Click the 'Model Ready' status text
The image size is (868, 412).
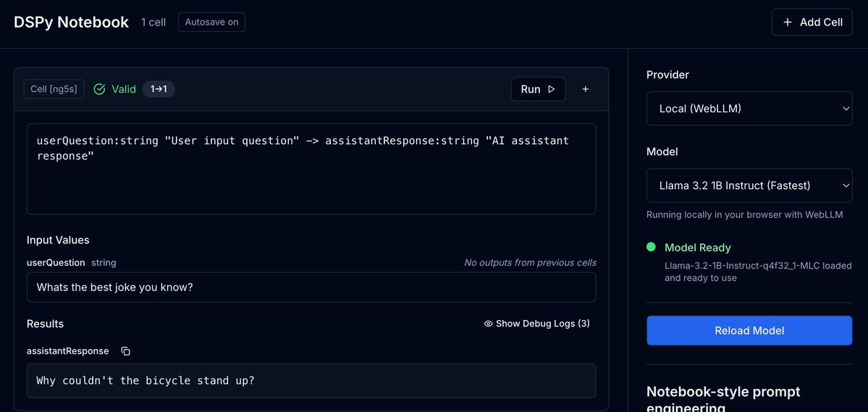697,248
